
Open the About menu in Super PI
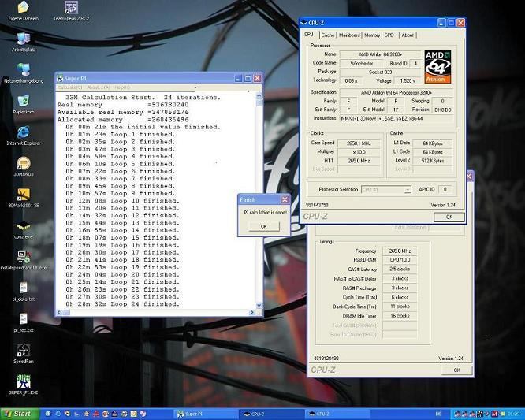(x=98, y=87)
